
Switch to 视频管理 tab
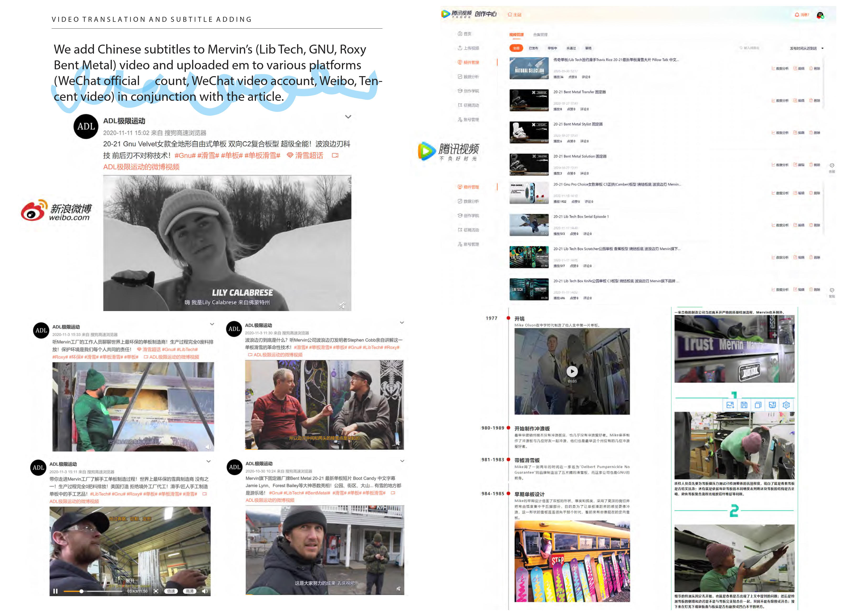click(x=516, y=35)
